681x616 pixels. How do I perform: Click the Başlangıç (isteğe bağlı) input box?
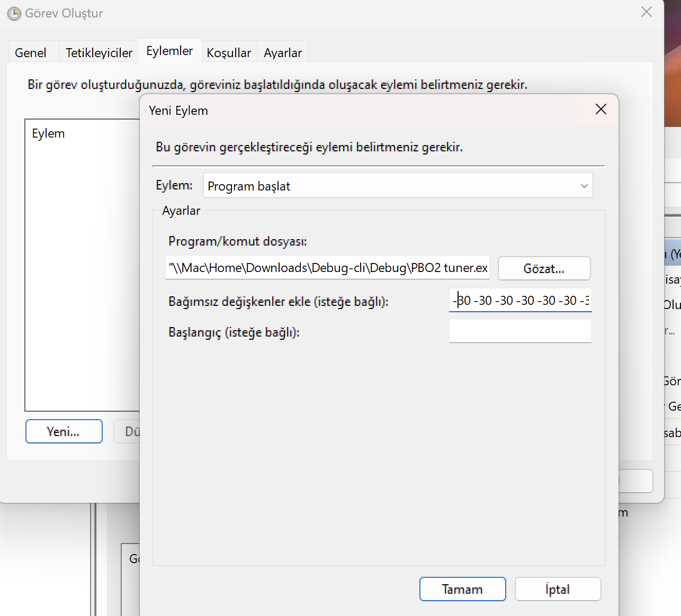click(x=520, y=331)
